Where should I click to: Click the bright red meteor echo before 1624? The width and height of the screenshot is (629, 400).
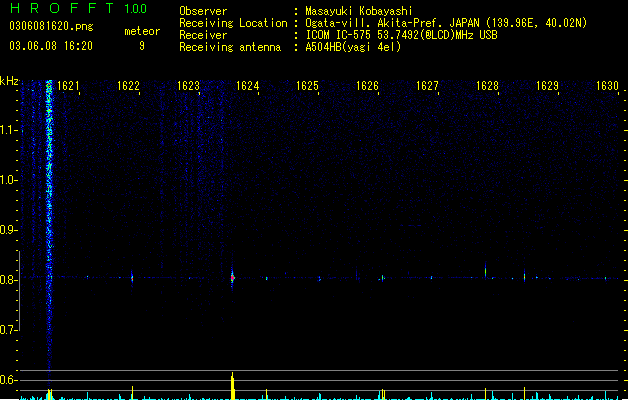click(232, 277)
